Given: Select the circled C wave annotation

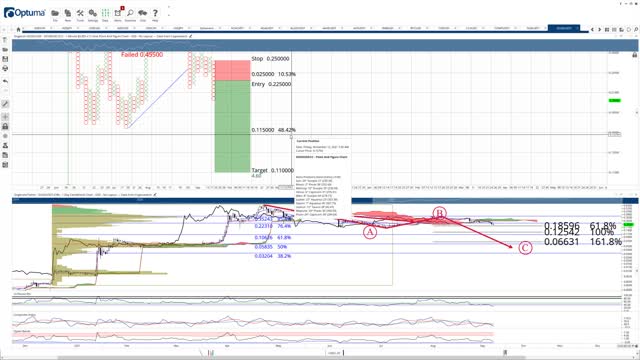Looking at the screenshot, I should [x=525, y=248].
